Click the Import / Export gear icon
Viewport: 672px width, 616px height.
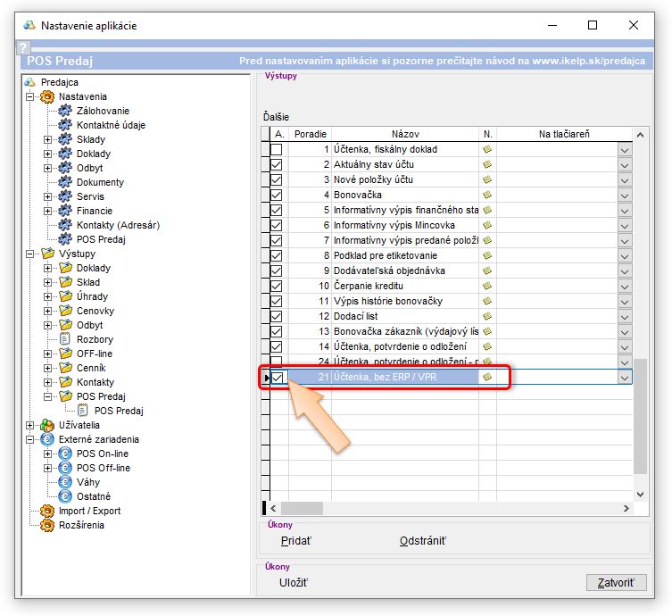(x=47, y=511)
